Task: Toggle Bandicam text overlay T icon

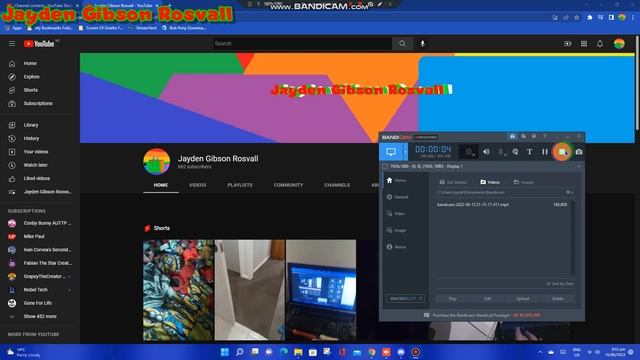Action: 529,152
